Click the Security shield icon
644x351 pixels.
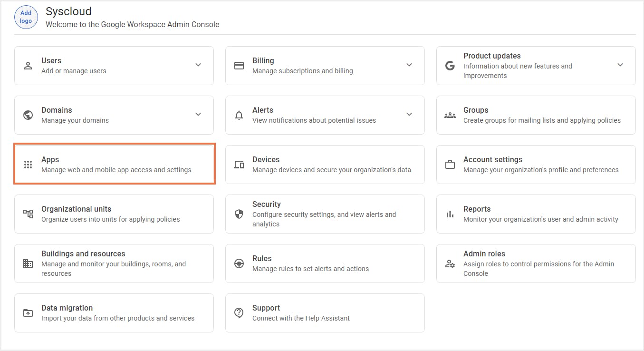point(239,214)
